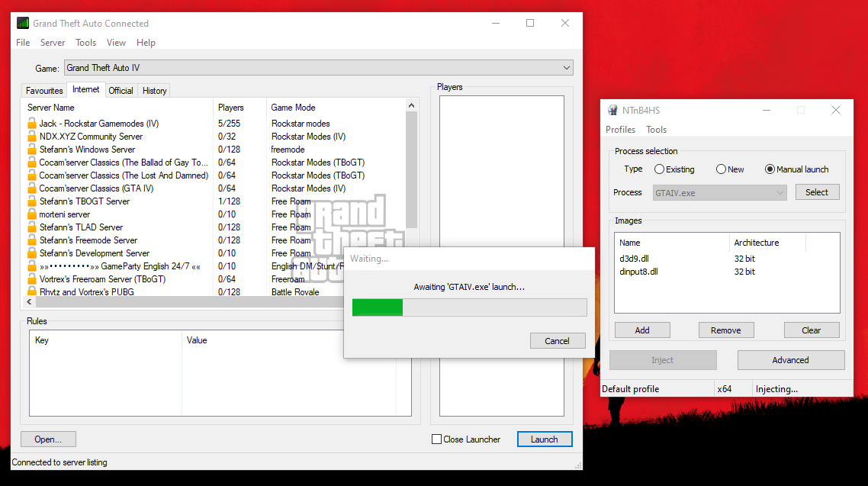Click the lock icon next to morteni server
This screenshot has height=486, width=868.
[x=32, y=214]
